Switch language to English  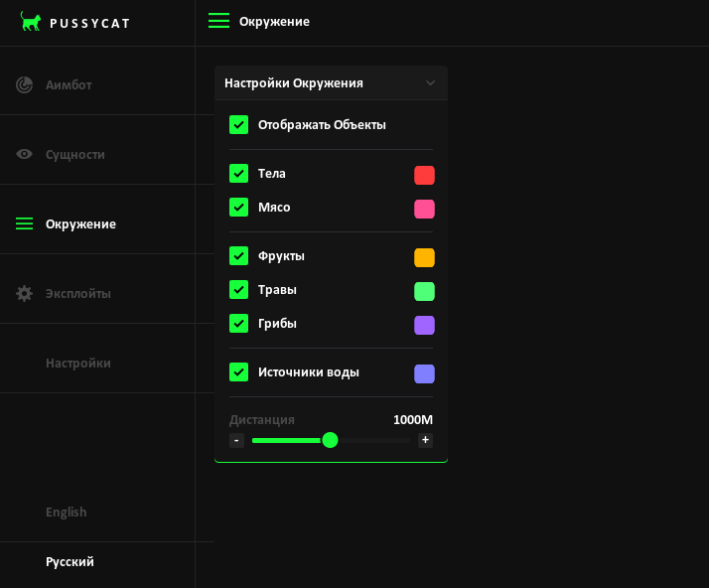[67, 512]
